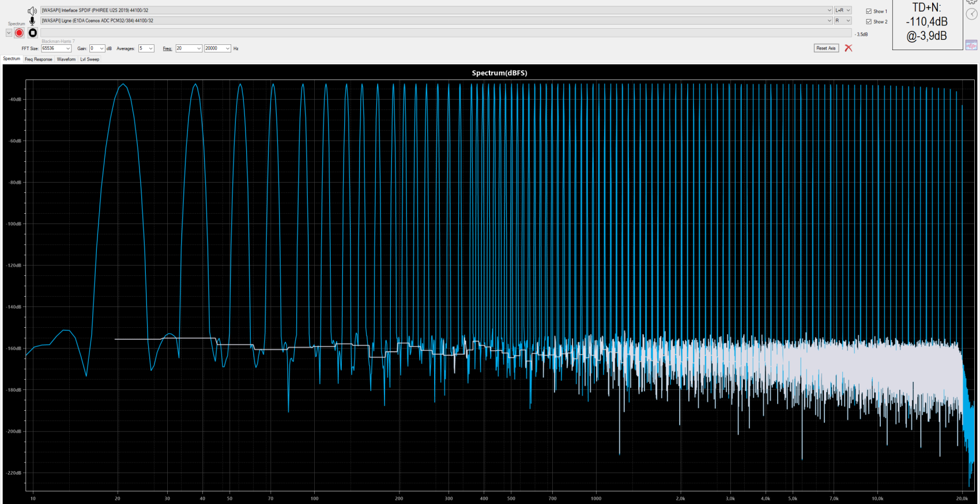Open the upper frequency 20000 dropdown
This screenshot has height=504, width=980.
(x=217, y=48)
